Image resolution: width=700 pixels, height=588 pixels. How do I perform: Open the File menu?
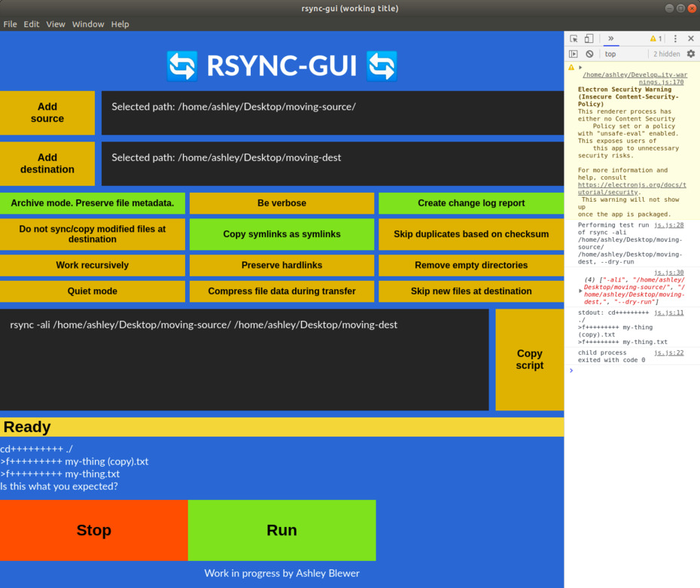(10, 24)
